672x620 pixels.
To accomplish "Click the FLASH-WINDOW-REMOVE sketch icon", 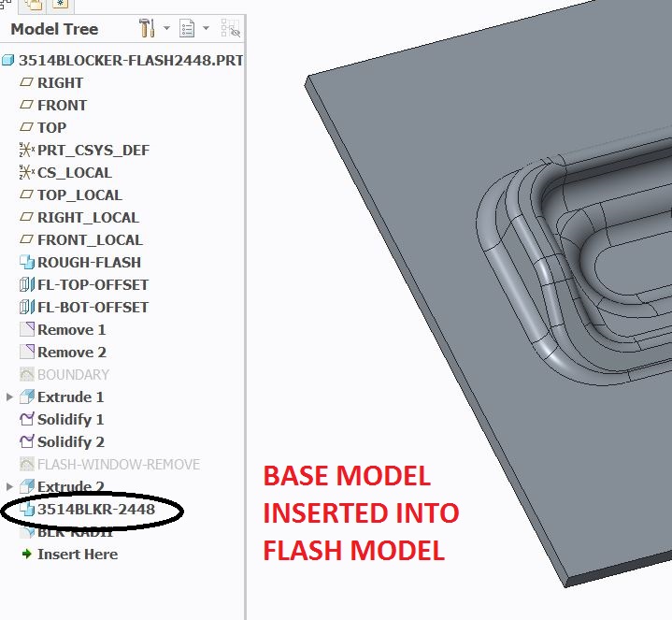I will (x=27, y=464).
